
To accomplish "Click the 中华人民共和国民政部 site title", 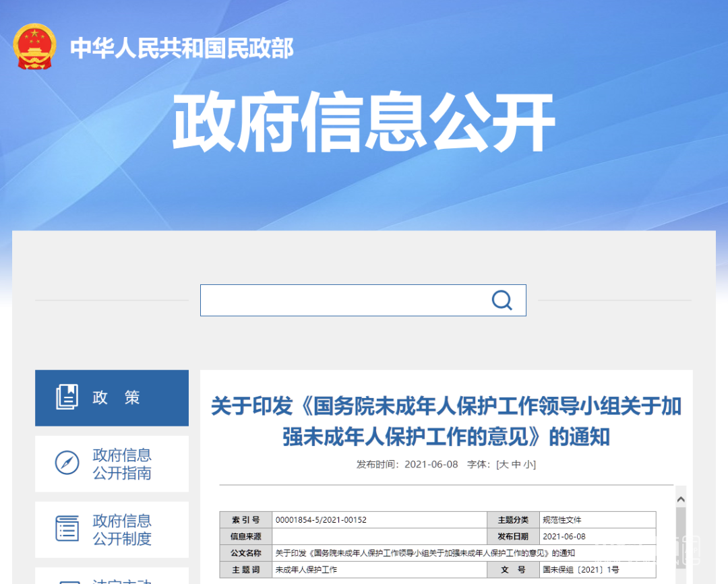I will [x=182, y=48].
